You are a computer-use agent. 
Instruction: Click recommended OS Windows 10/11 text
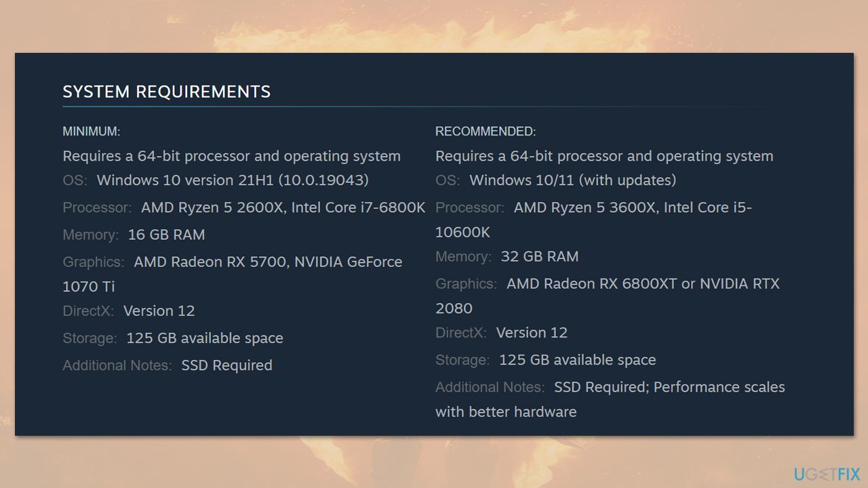click(572, 180)
